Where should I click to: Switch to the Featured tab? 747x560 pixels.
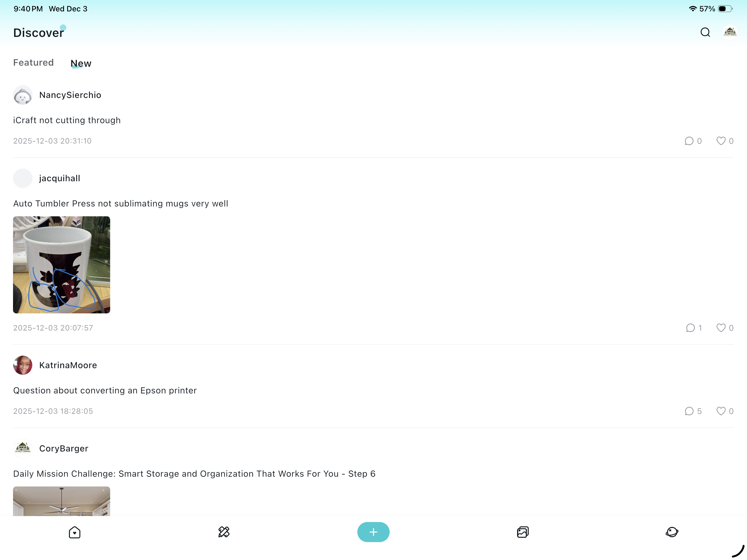pos(33,62)
